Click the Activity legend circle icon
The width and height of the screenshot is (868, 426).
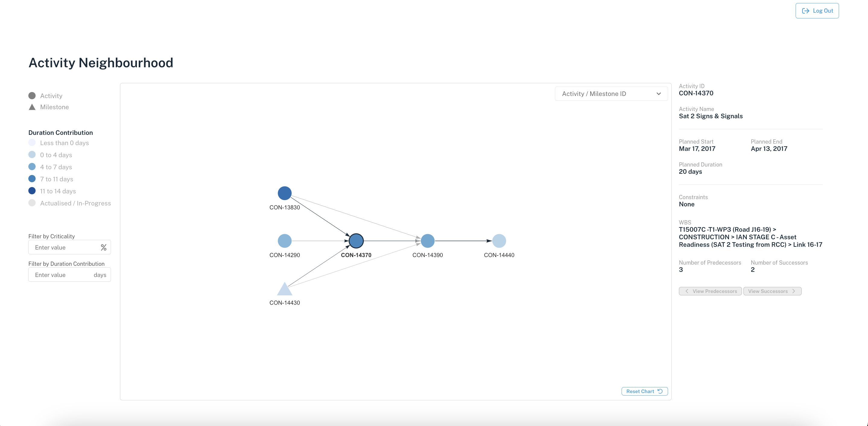[32, 96]
